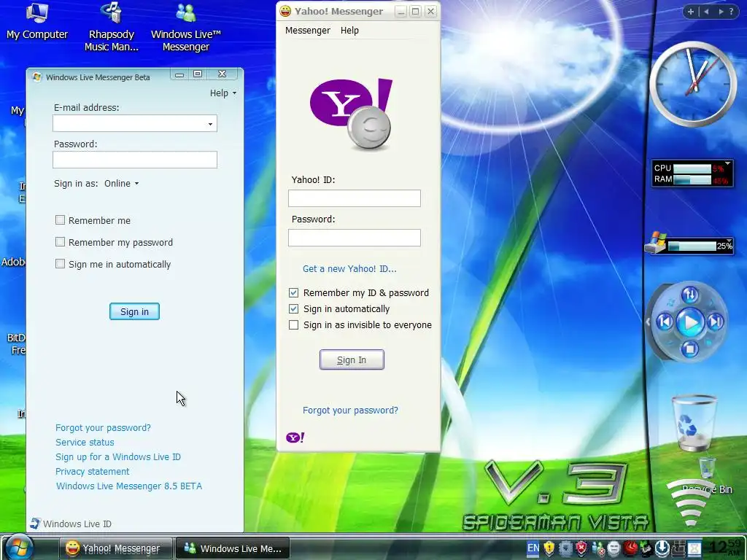Click the Yahoo! ID input field
Viewport: 747px width, 560px height.
pyautogui.click(x=354, y=198)
